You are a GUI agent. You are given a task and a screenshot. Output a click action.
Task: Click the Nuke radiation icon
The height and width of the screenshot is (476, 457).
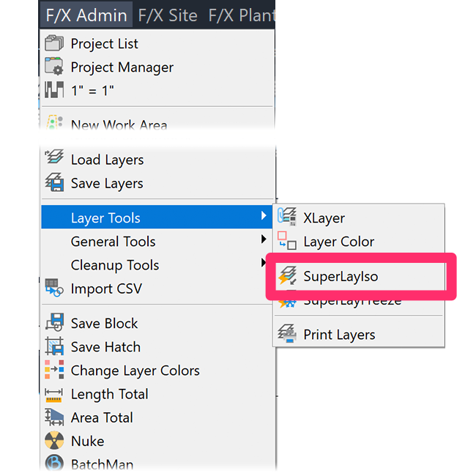coord(54,441)
